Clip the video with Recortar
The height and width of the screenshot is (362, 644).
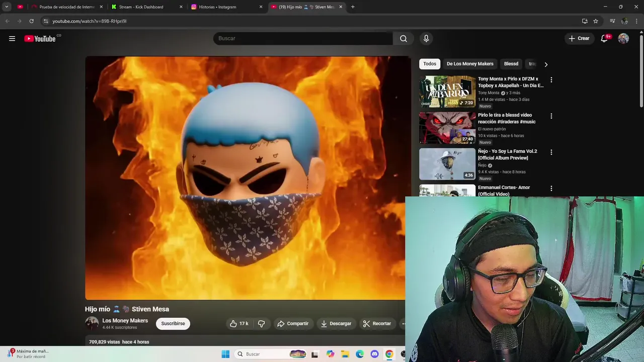(x=377, y=324)
